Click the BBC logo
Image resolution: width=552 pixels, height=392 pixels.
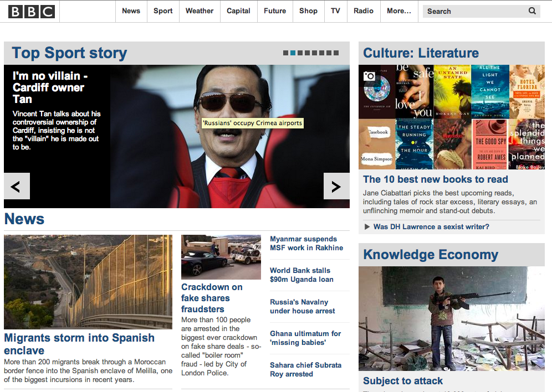click(x=32, y=11)
